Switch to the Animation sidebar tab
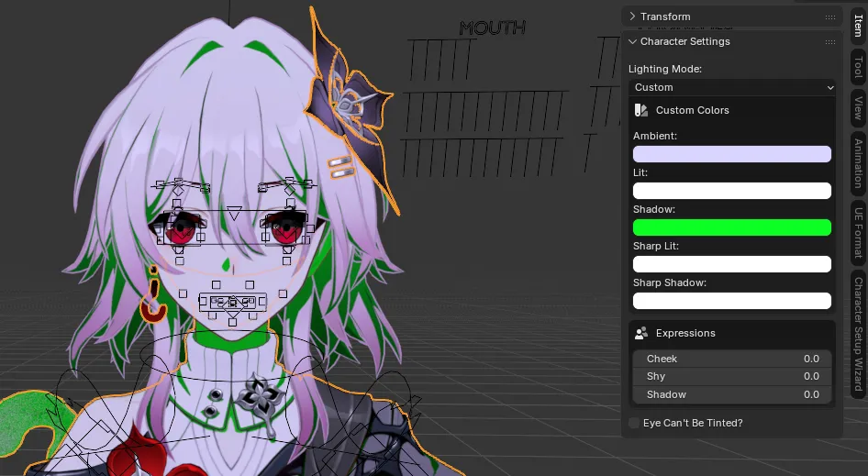 858,163
